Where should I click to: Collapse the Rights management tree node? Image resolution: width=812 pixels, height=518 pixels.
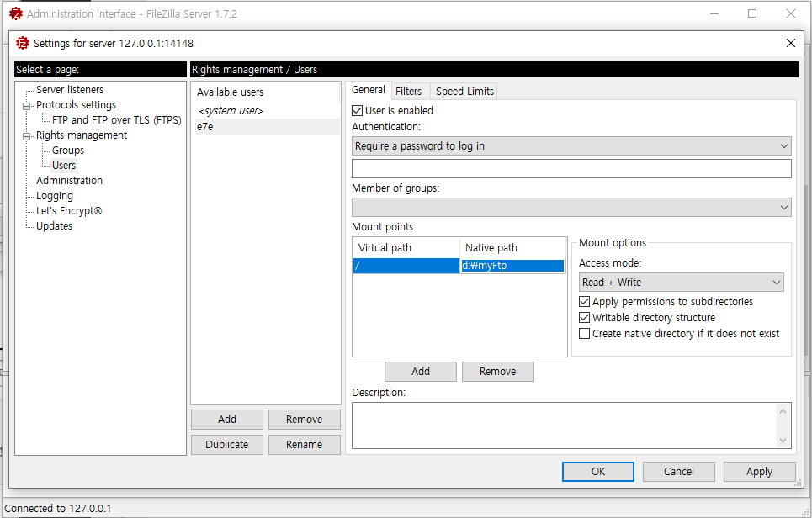[26, 136]
